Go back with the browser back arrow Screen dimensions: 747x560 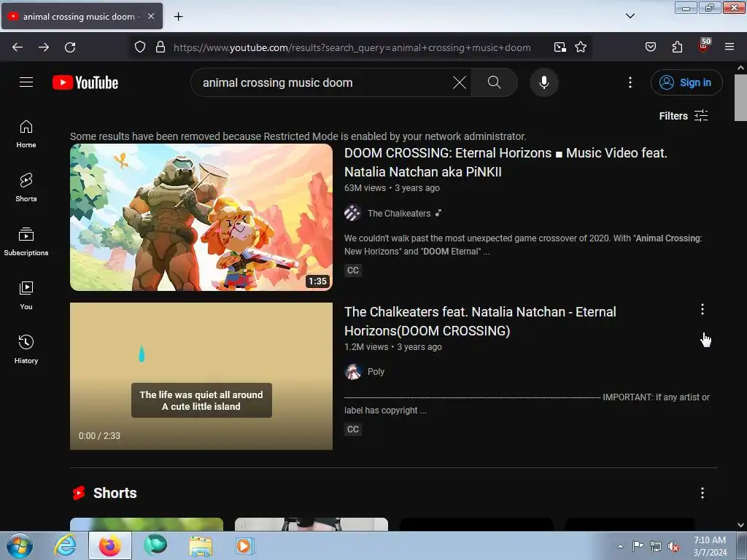[x=18, y=47]
